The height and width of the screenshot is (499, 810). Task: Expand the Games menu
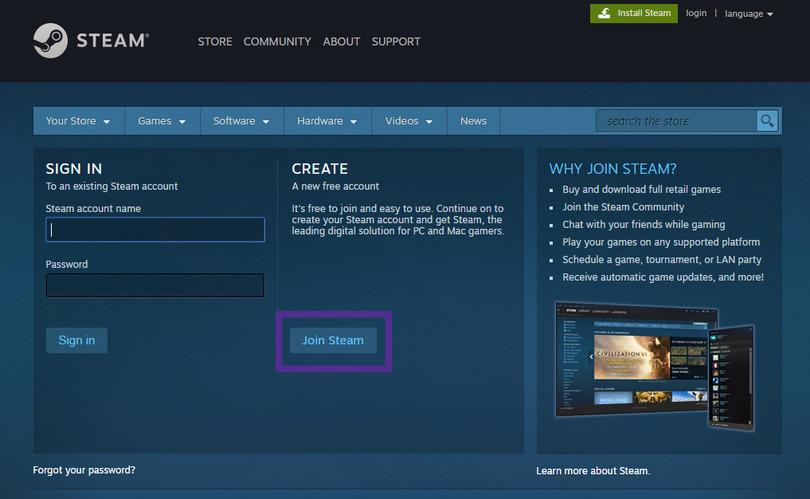[162, 121]
